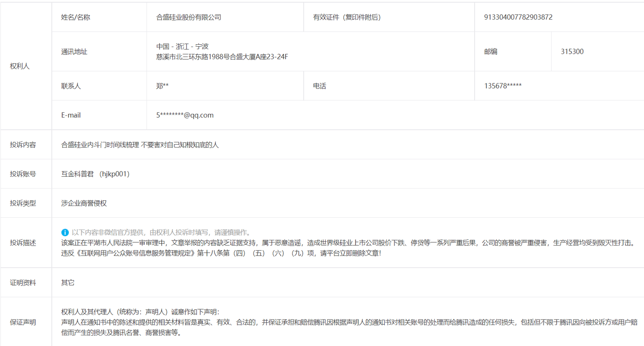
Task: Select the 权利人 row header
Action: (x=19, y=66)
